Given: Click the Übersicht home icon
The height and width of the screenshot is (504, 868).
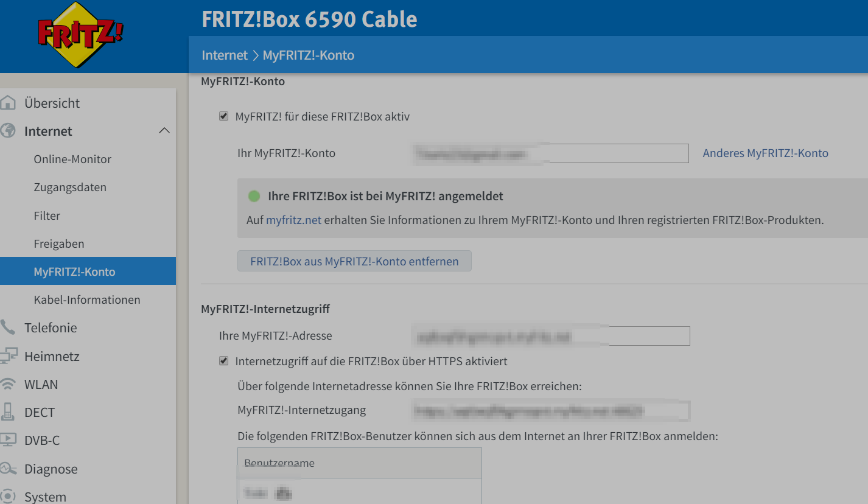Looking at the screenshot, I should point(8,103).
